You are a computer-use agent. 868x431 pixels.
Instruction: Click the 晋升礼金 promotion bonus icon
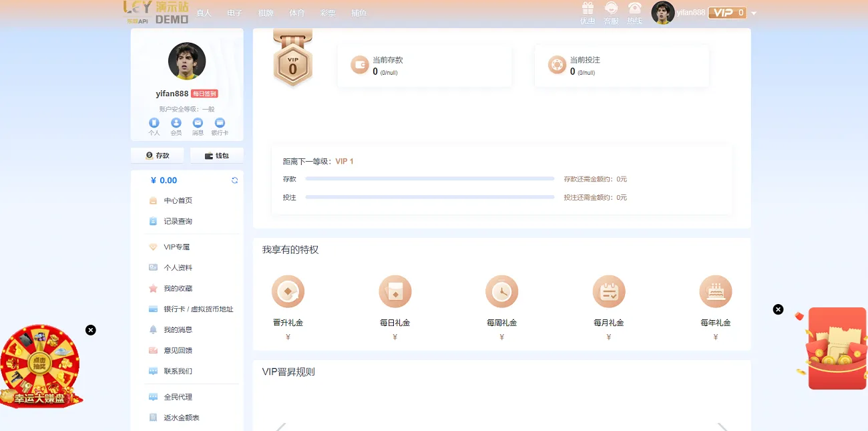(x=288, y=291)
